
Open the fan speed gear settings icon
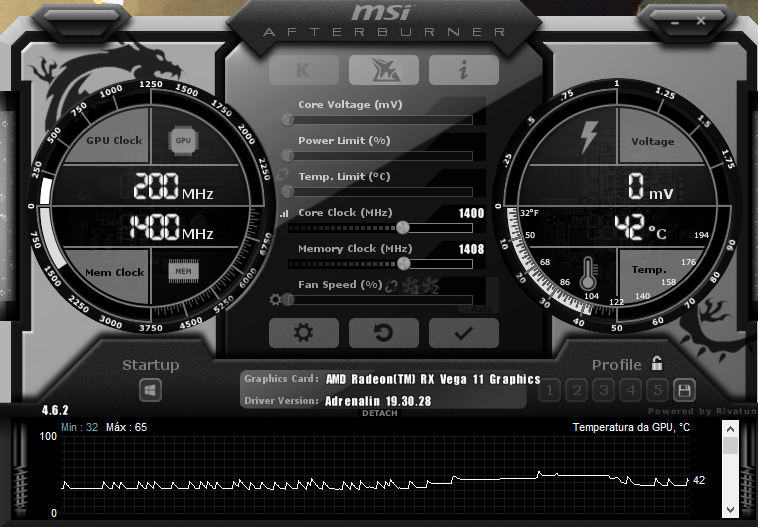(276, 300)
